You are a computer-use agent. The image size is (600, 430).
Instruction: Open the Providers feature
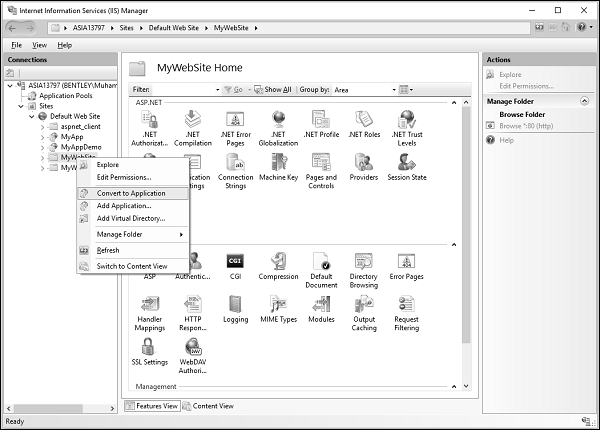tap(364, 167)
